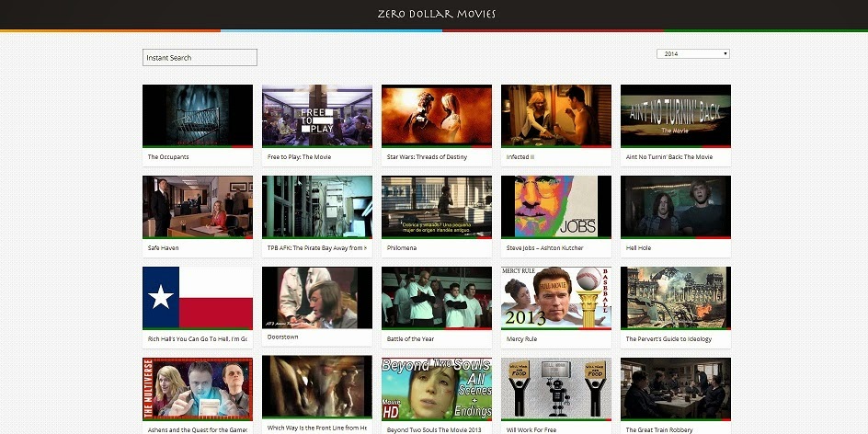Click the title 'Battle of the Year'
Image resolution: width=868 pixels, height=434 pixels.
click(410, 338)
